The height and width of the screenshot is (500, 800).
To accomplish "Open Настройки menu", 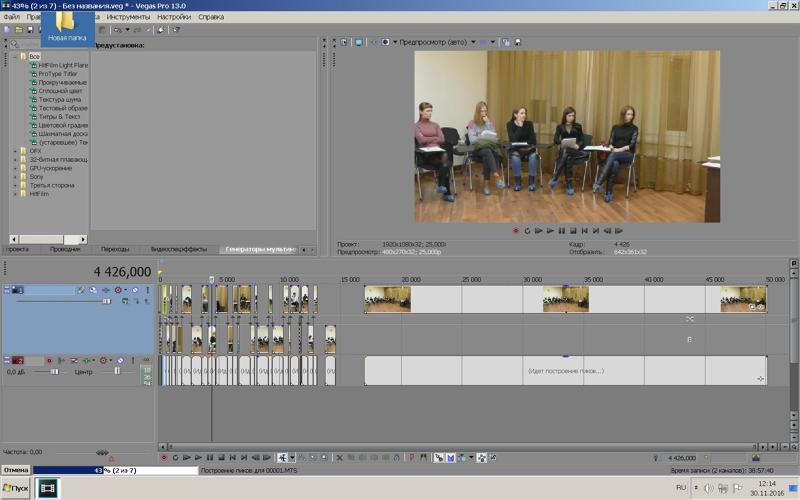I will (x=173, y=17).
